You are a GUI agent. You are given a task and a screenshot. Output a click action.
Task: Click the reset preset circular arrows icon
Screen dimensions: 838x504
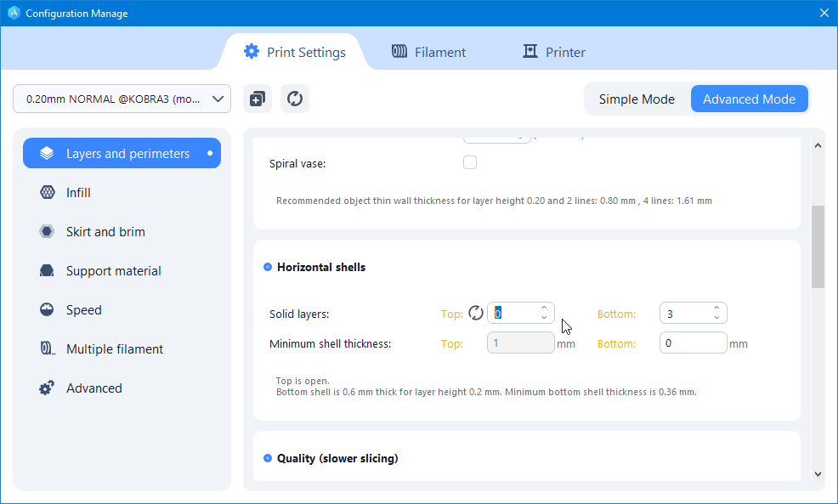pyautogui.click(x=295, y=99)
